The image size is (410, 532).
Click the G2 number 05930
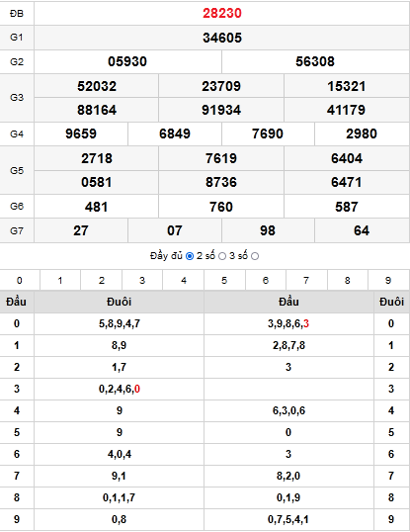(127, 61)
